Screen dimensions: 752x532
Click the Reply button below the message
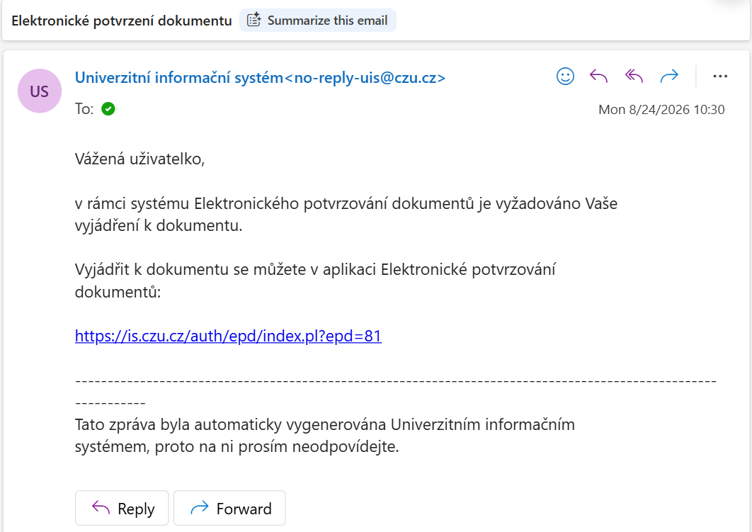click(x=122, y=508)
